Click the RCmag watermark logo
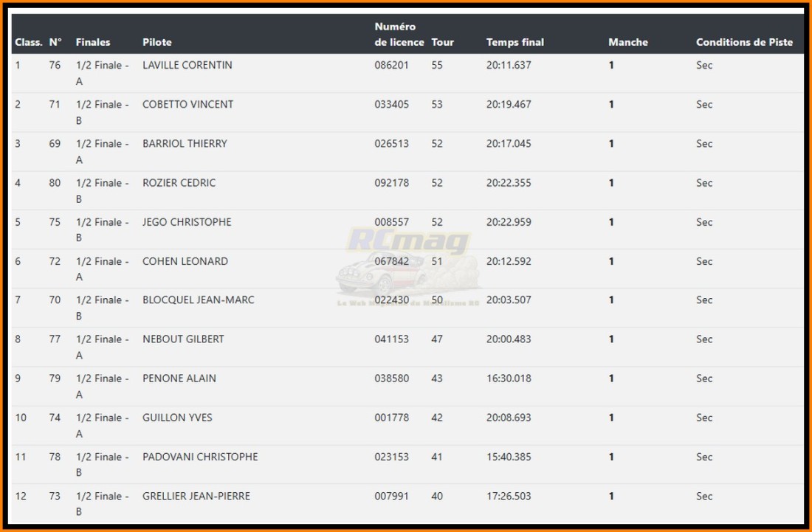812x532 pixels. click(x=408, y=241)
